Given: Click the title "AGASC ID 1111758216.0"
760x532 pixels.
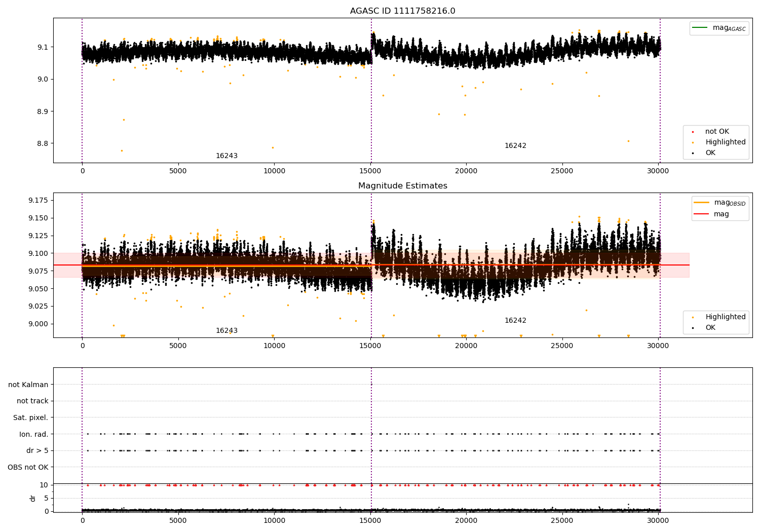Looking at the screenshot, I should tap(402, 11).
